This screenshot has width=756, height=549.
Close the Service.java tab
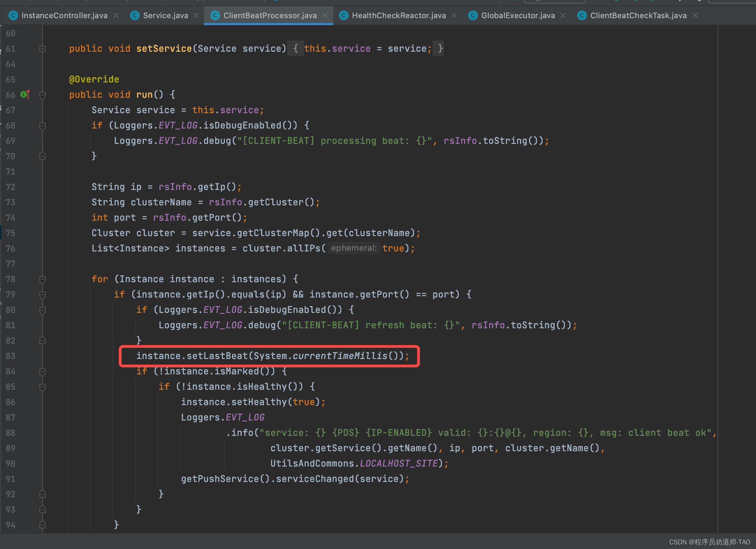pos(196,15)
